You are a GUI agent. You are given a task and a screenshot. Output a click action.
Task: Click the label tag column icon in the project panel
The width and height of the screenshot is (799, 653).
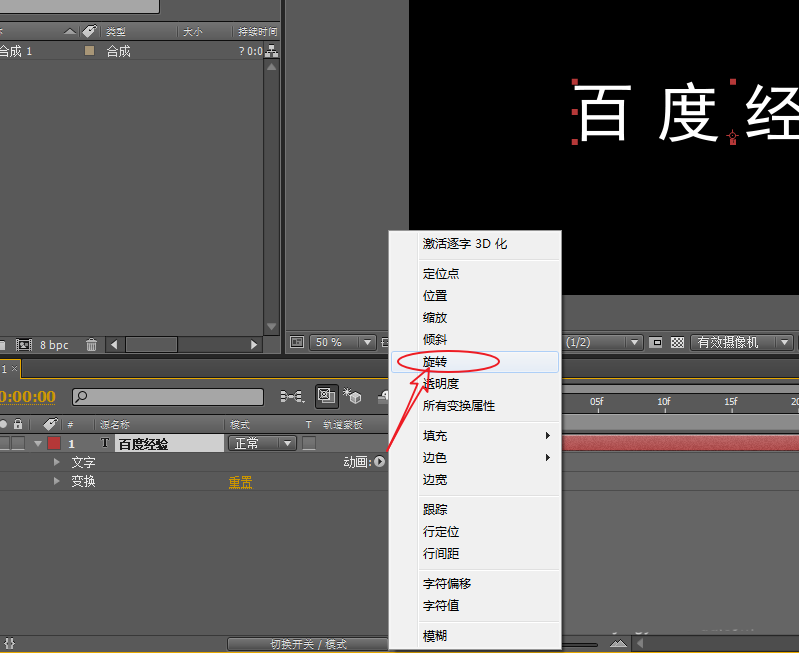coord(89,31)
